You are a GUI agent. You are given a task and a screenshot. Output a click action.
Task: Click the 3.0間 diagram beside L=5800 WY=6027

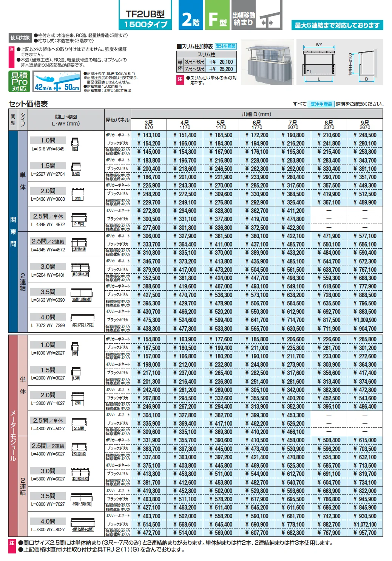click(80, 474)
